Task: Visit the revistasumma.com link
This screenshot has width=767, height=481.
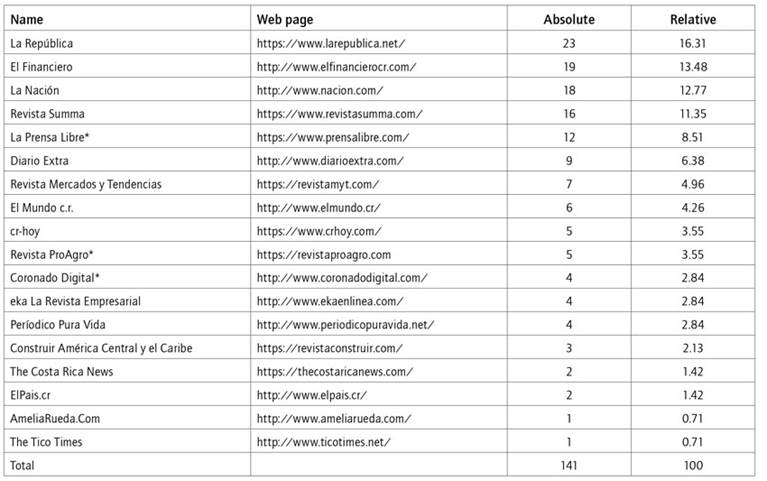Action: pos(340,113)
